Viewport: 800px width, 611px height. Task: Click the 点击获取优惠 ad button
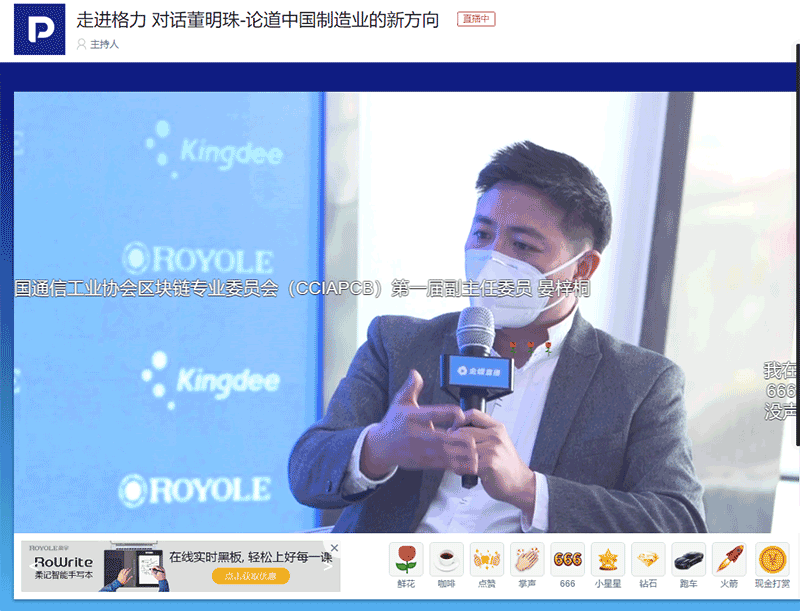[x=251, y=576]
